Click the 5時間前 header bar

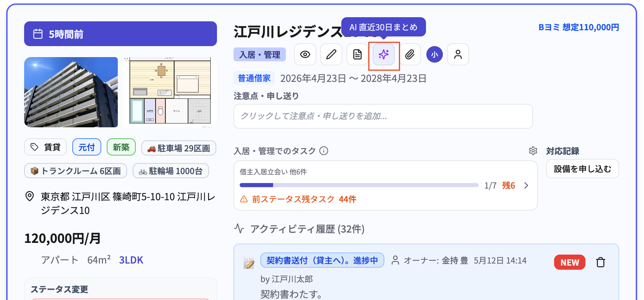point(121,34)
